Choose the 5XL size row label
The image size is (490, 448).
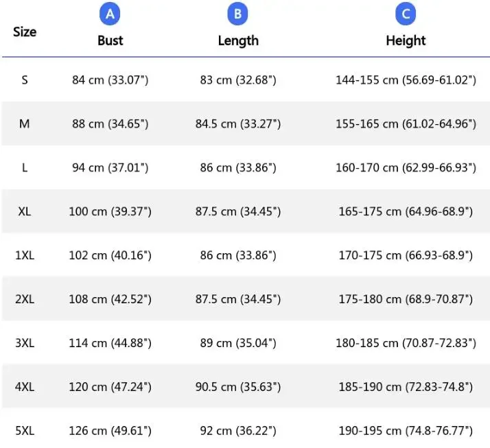pyautogui.click(x=25, y=431)
